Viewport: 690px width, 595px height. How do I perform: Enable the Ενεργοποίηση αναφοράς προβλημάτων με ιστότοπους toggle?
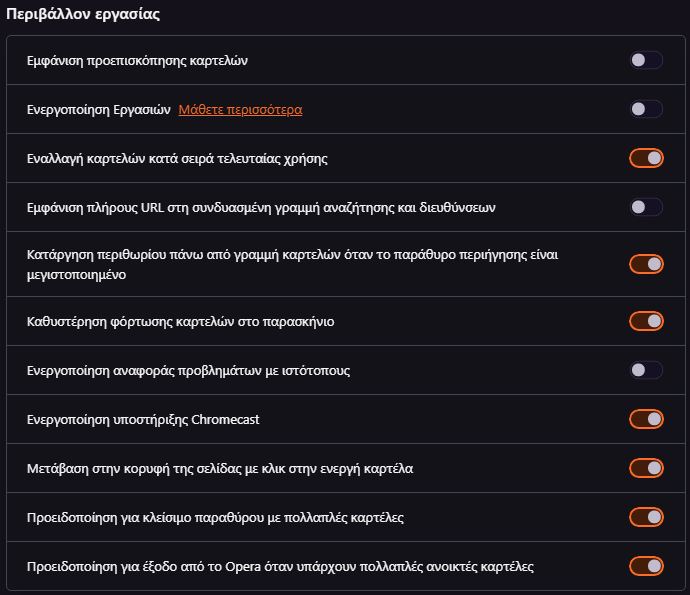click(646, 370)
